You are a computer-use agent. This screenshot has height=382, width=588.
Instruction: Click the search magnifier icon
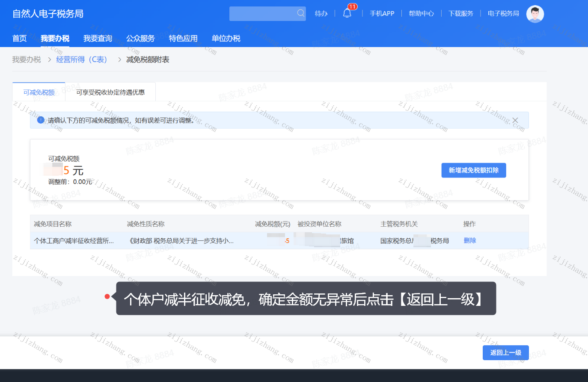pos(301,13)
